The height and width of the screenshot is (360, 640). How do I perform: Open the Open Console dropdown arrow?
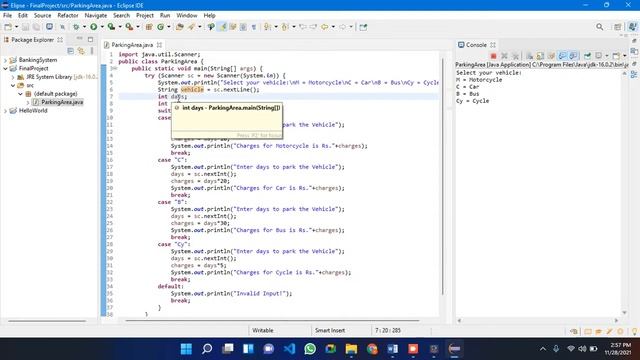624,56
